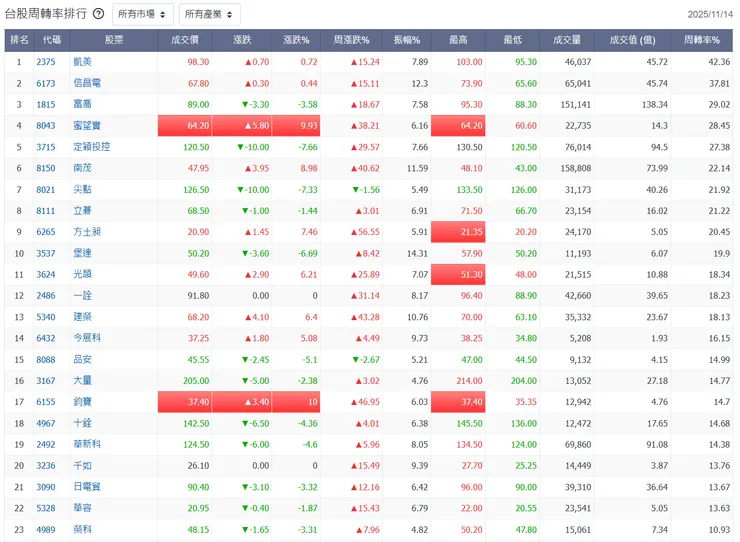
Task: Open stock code 4967 link
Action: point(46,423)
